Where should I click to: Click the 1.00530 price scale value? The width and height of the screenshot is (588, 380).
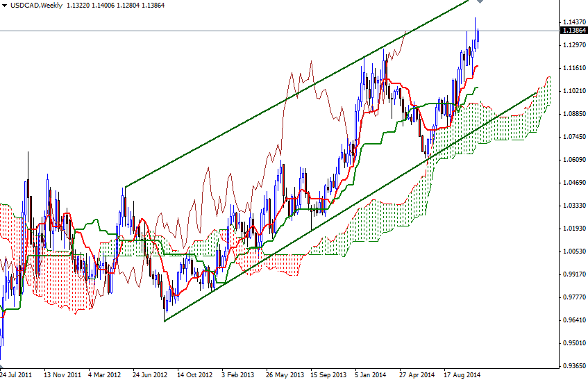tap(574, 251)
